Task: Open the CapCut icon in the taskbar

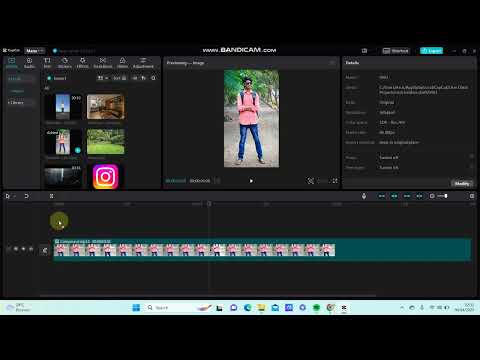Action: point(344,307)
